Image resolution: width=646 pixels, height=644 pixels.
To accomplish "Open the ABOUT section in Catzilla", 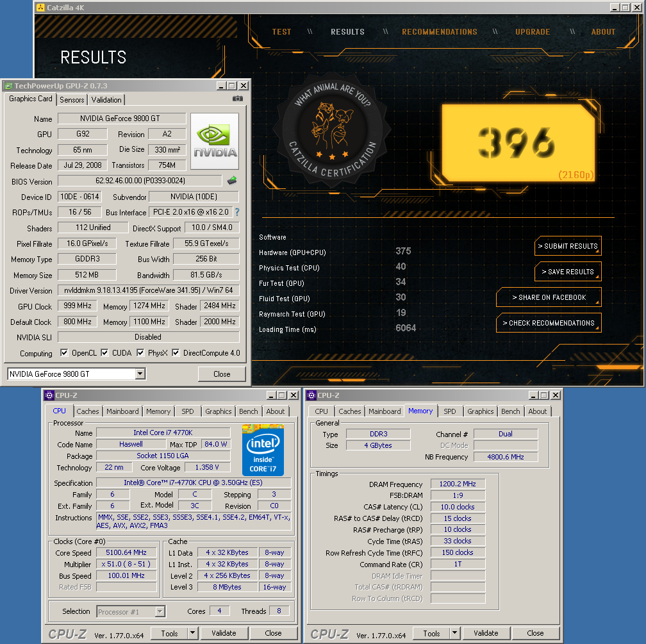I will [603, 32].
